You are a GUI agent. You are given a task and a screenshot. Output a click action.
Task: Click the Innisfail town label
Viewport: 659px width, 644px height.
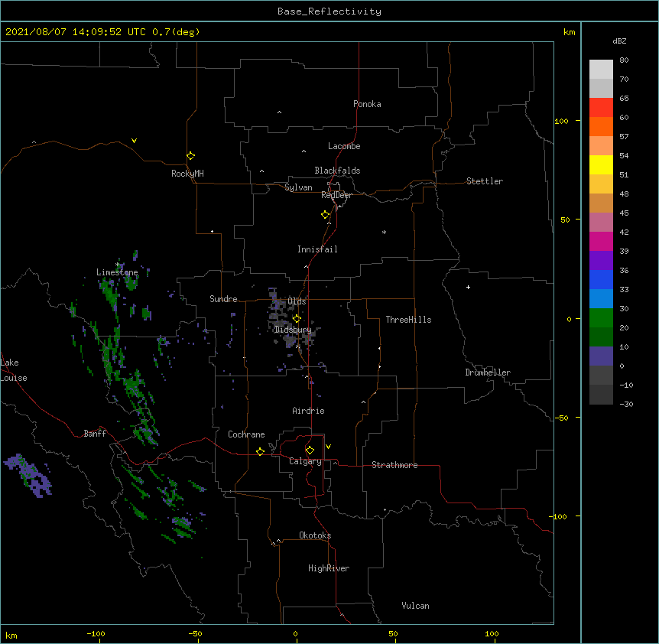tap(317, 249)
